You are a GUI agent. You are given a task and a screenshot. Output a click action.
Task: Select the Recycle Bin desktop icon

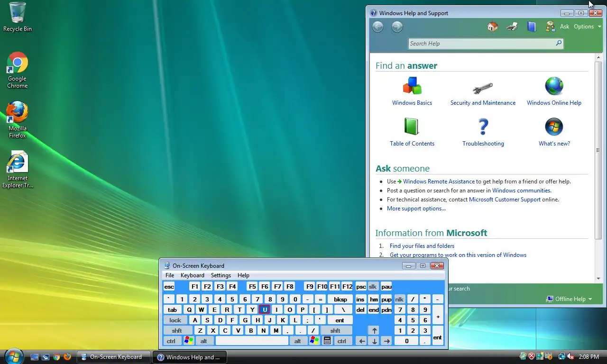[18, 17]
